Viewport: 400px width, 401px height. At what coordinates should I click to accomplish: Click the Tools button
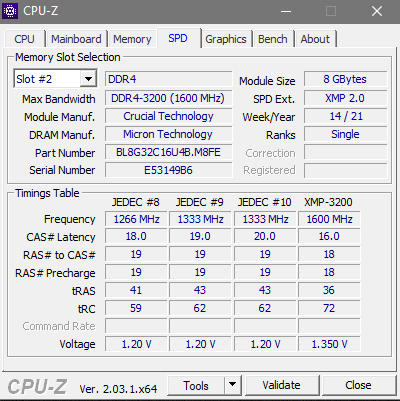click(x=196, y=385)
